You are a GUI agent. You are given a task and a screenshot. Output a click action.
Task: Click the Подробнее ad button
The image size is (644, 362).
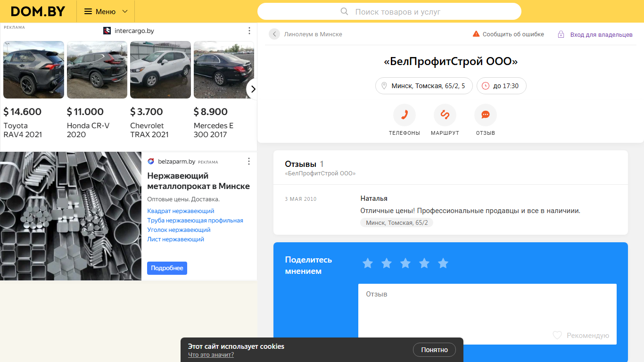[167, 268]
